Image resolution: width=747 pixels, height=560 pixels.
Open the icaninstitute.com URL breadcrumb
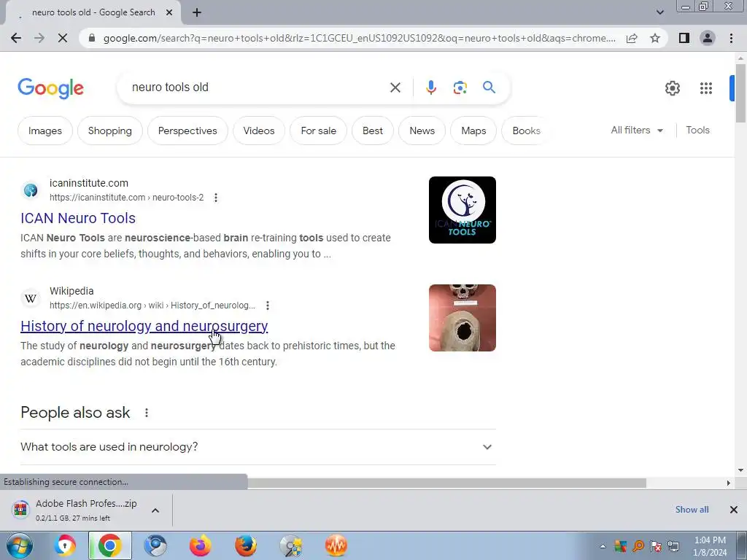coord(127,197)
